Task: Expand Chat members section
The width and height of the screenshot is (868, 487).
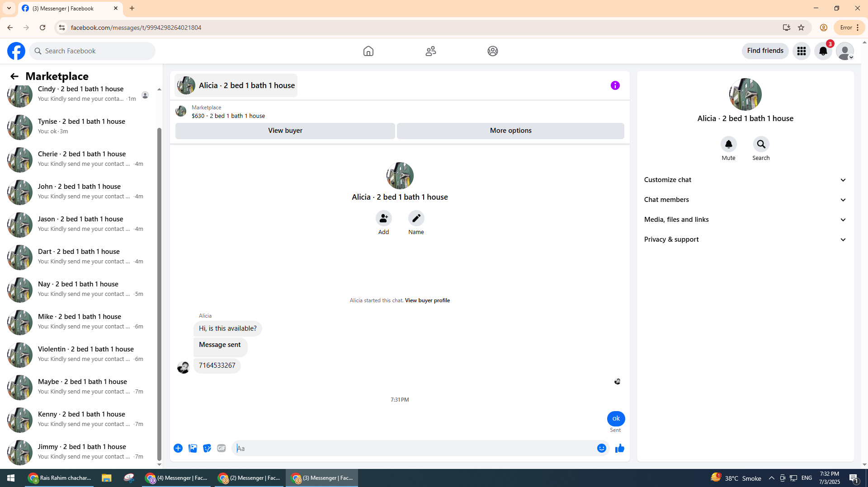Action: point(745,200)
